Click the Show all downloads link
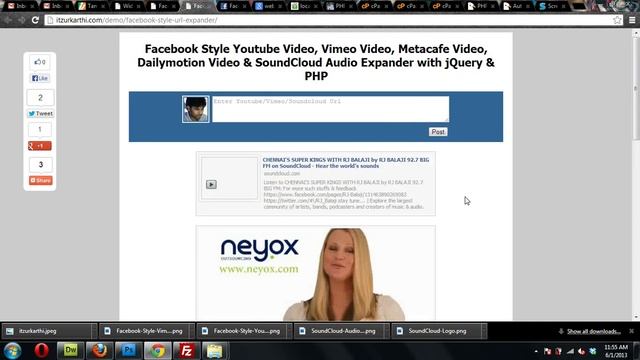The image size is (640, 360). click(594, 331)
